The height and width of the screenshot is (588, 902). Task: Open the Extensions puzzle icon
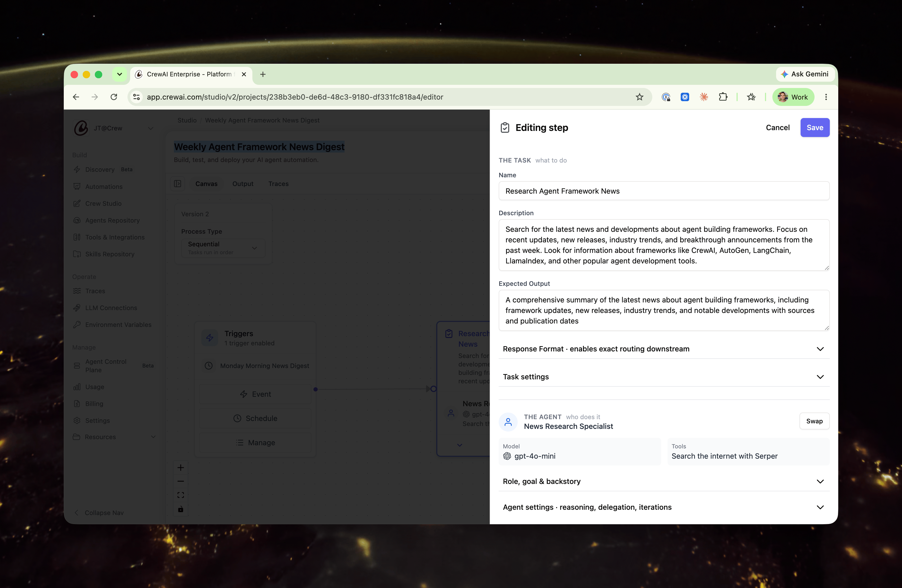[723, 97]
